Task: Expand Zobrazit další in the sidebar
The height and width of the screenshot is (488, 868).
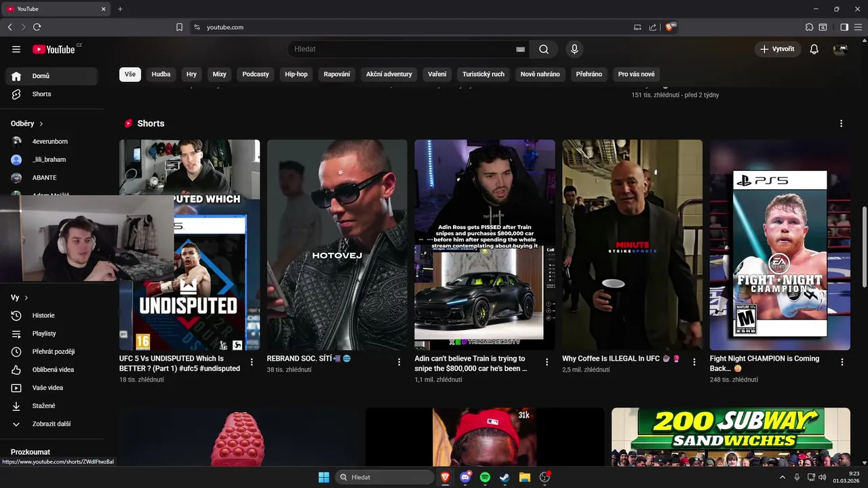Action: coord(52,424)
